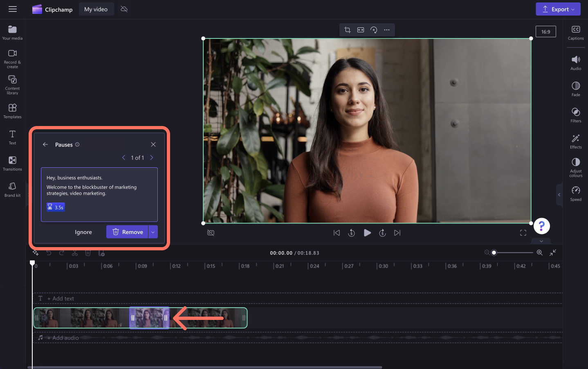Click the Duplicate icon in timeline toolbar
The image size is (588, 369).
(101, 253)
